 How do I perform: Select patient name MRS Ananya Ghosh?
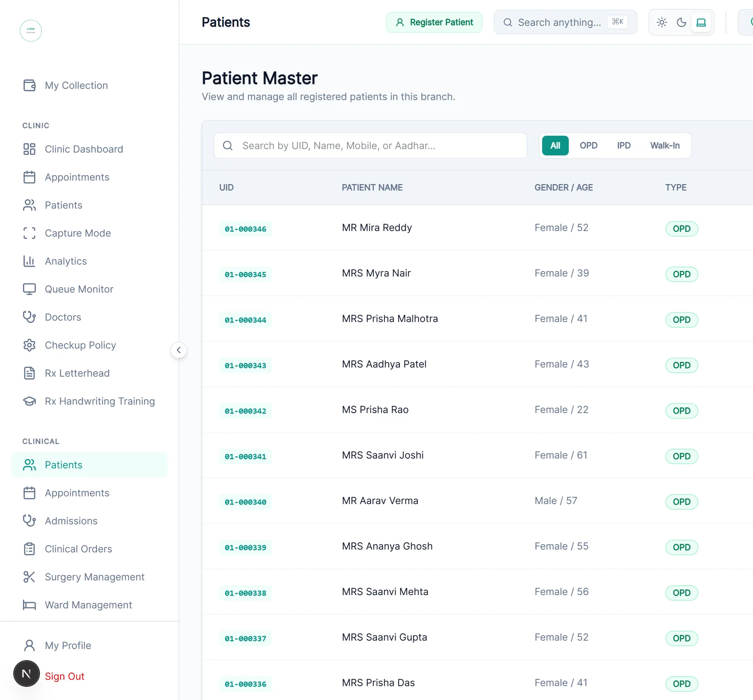click(x=387, y=546)
